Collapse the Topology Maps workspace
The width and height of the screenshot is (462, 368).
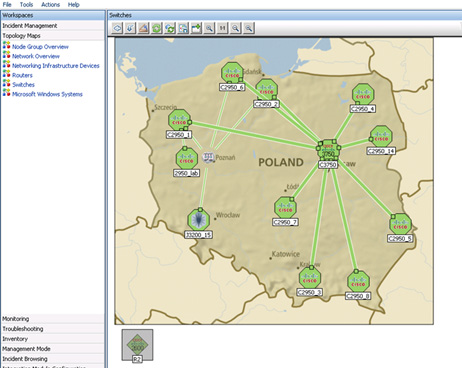[53, 36]
